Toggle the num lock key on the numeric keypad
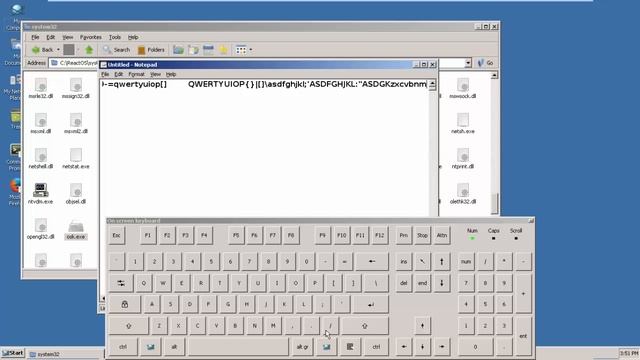The height and width of the screenshot is (360, 640). point(466,262)
